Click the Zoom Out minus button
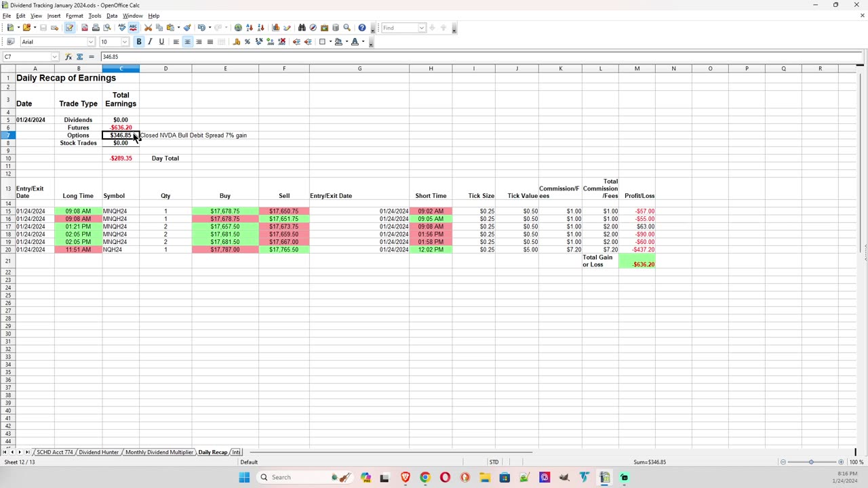 [x=783, y=462]
